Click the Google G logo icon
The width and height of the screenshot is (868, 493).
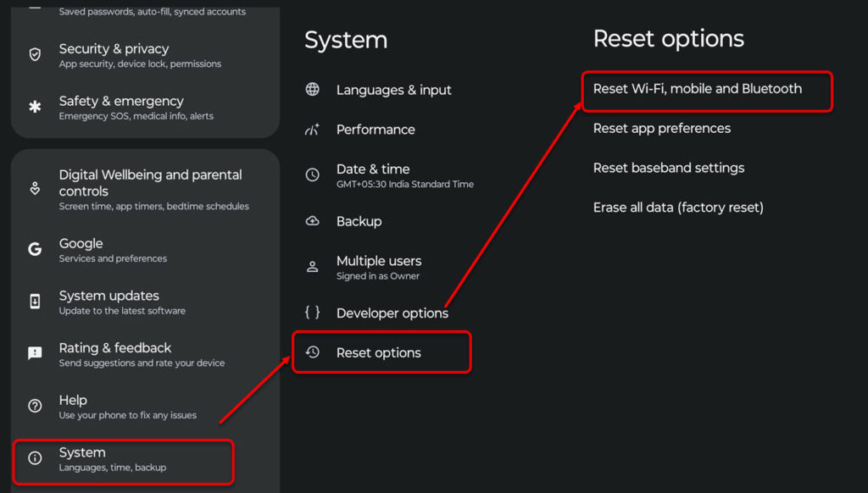pos(35,249)
